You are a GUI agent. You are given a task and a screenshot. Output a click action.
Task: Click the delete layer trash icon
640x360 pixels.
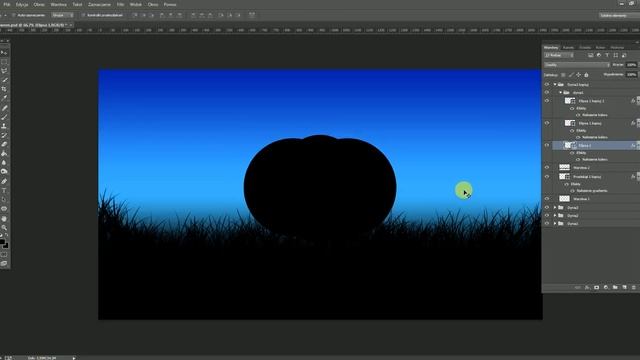633,288
